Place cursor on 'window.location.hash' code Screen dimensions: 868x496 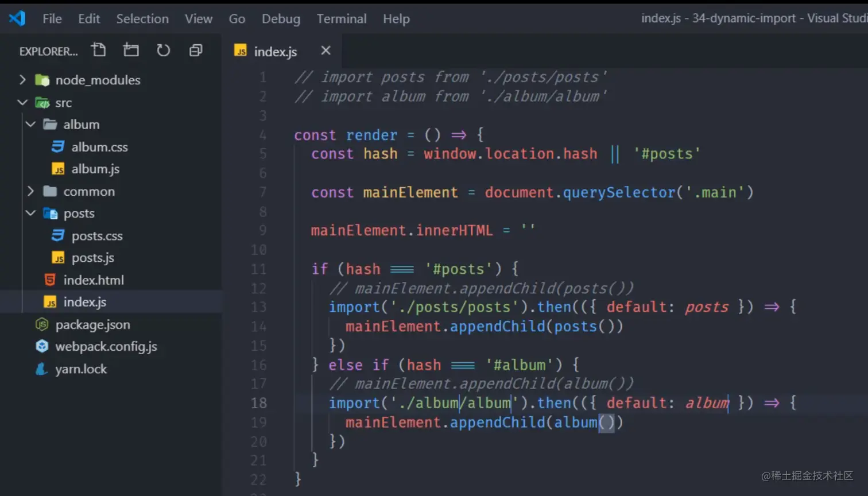(x=510, y=154)
